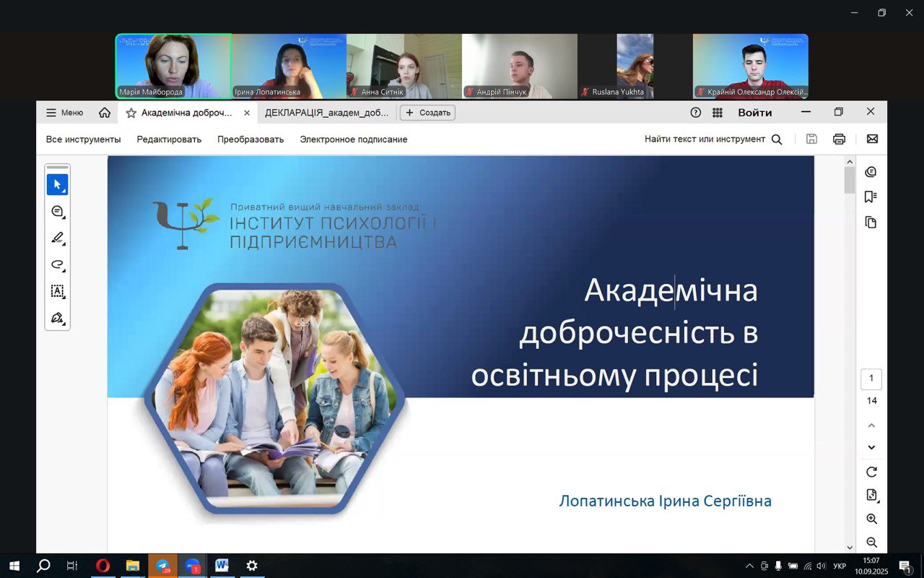The height and width of the screenshot is (578, 924).
Task: Click the current page number field
Action: 871,379
